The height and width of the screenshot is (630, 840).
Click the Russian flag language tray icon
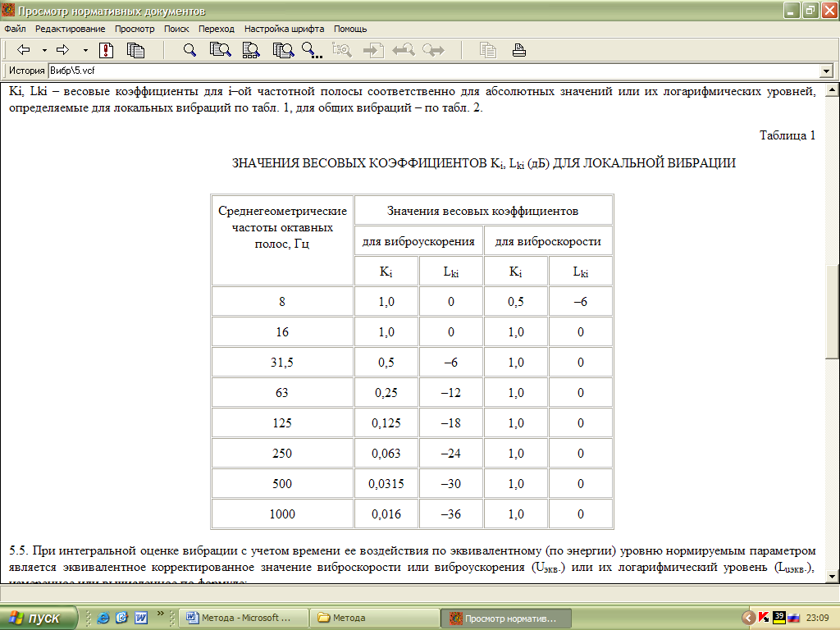click(x=793, y=619)
